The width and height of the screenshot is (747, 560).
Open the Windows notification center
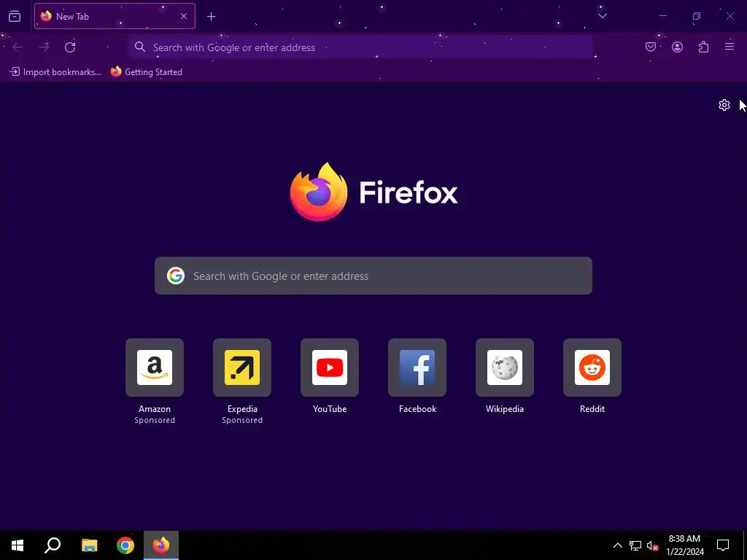coord(723,545)
